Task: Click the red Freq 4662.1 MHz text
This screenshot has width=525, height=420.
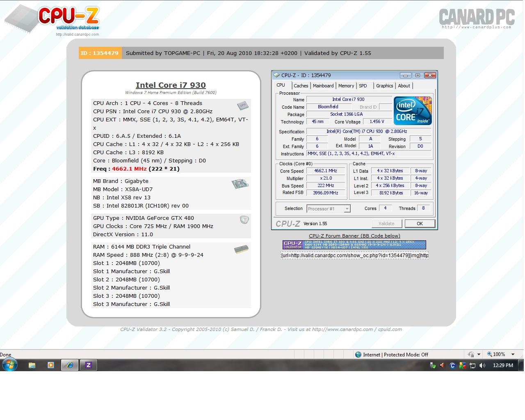Action: 129,169
